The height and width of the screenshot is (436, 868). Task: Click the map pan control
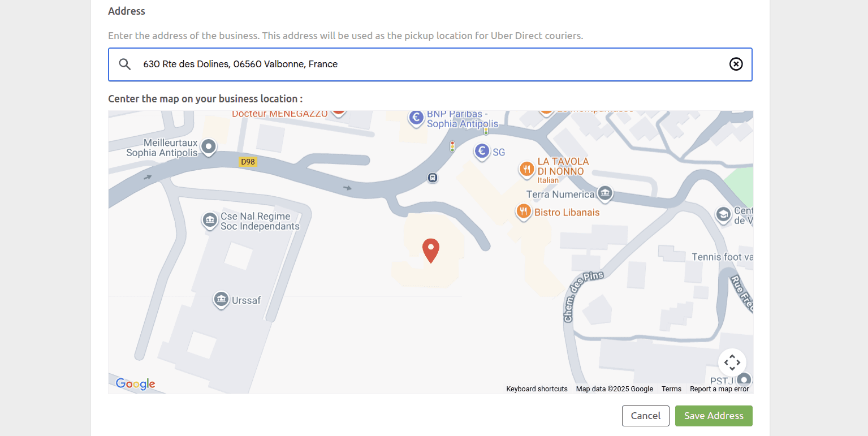[x=732, y=362]
